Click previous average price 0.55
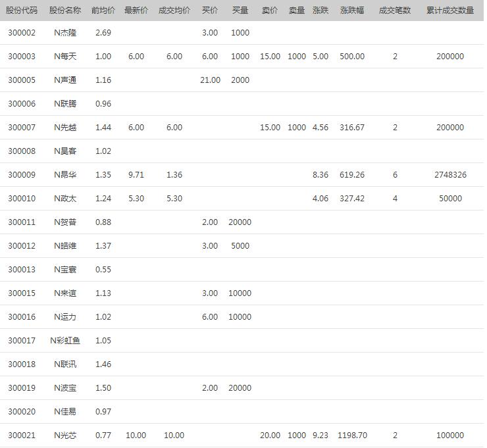This screenshot has height=448, width=487. coord(103,270)
